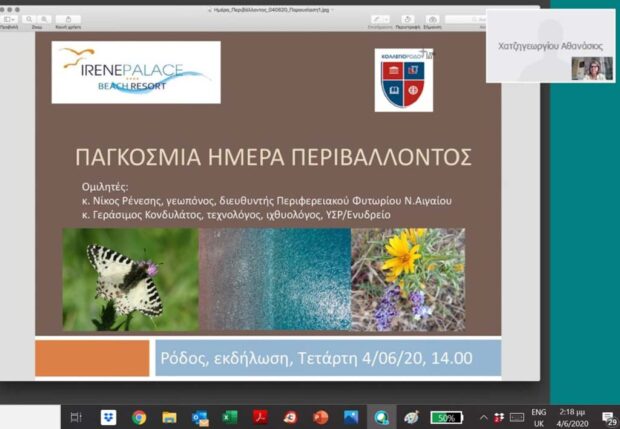Open File Explorer from the taskbar

[169, 418]
